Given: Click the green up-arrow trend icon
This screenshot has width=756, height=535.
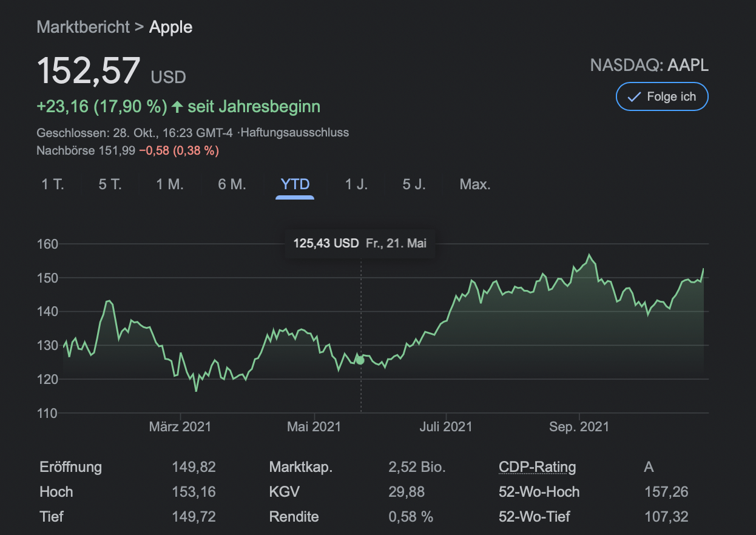Looking at the screenshot, I should coord(177,107).
